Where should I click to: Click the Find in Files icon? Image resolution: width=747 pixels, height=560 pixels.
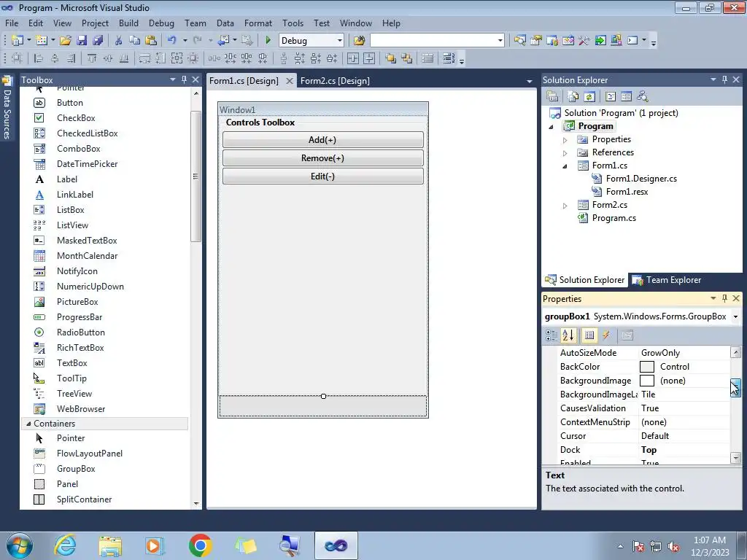click(x=359, y=41)
